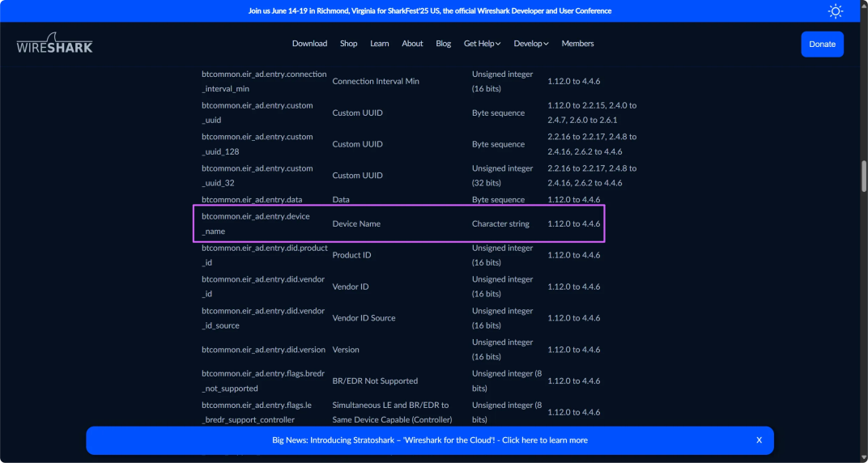The height and width of the screenshot is (463, 868).
Task: Click the Product ID description cell
Action: tap(351, 255)
